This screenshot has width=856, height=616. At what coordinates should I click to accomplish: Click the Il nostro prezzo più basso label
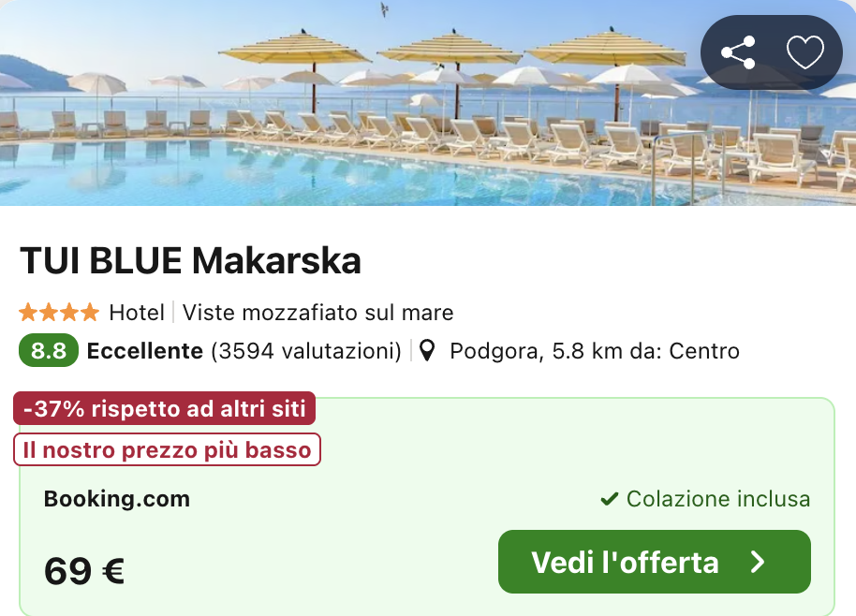pos(167,449)
